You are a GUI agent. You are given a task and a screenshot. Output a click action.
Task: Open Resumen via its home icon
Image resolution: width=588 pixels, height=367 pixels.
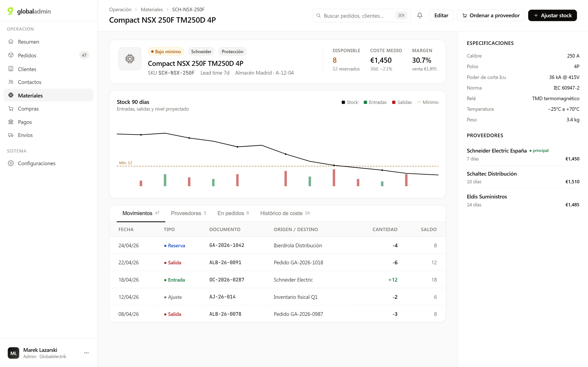11,42
